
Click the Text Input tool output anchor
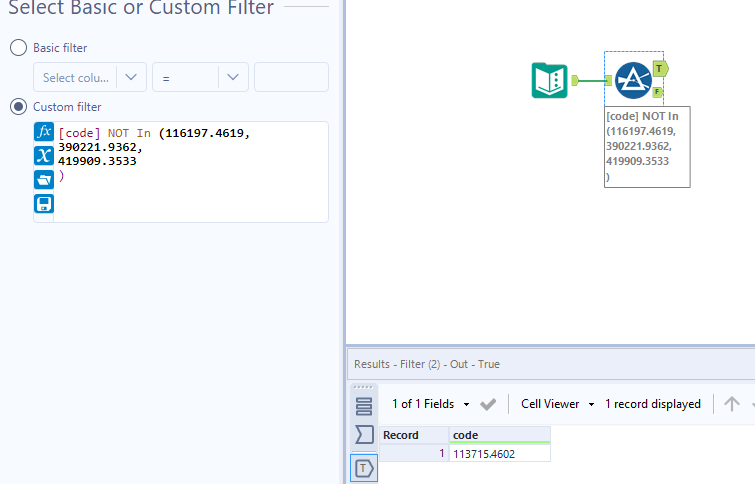tap(574, 80)
